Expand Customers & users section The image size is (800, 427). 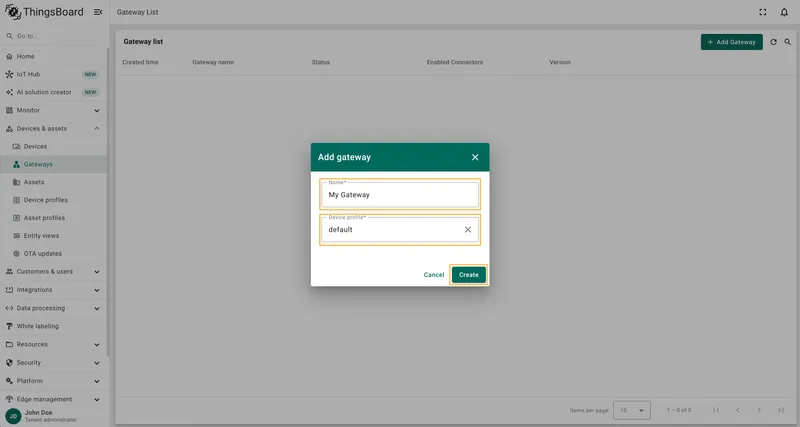point(54,271)
